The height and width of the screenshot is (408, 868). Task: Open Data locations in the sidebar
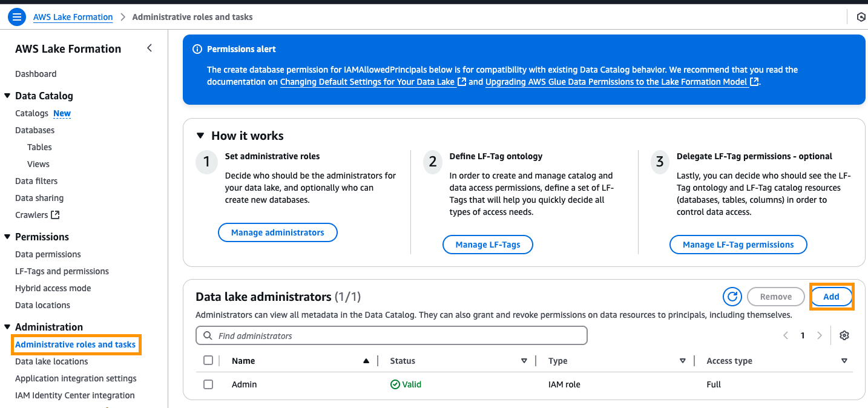(42, 305)
